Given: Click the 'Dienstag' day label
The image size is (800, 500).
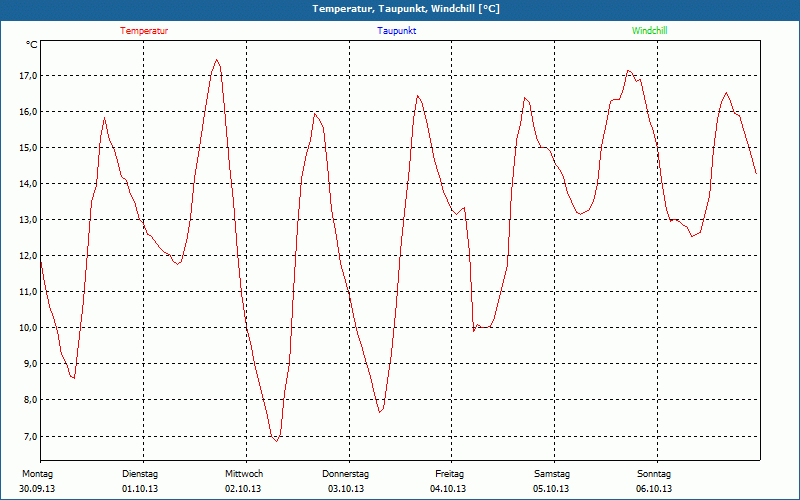Looking at the screenshot, I should [140, 474].
